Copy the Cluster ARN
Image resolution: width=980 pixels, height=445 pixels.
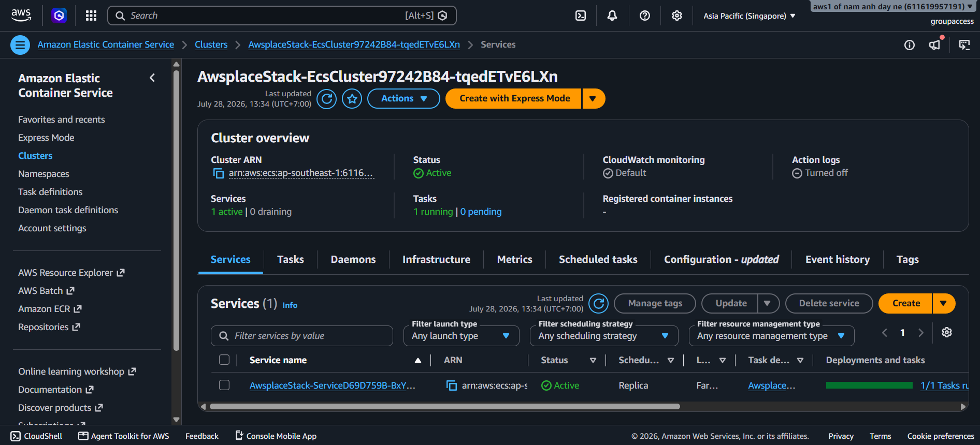coord(219,173)
